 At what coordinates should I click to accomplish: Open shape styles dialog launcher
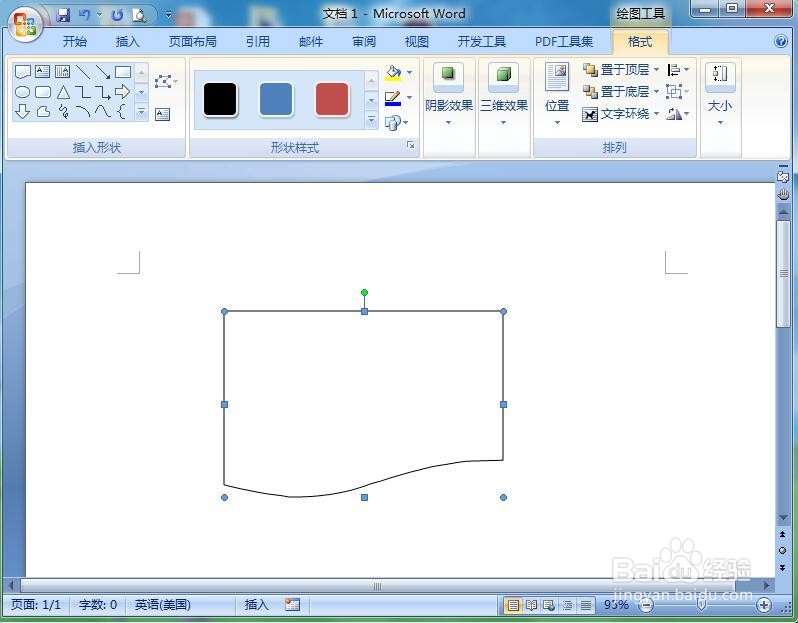(x=410, y=146)
